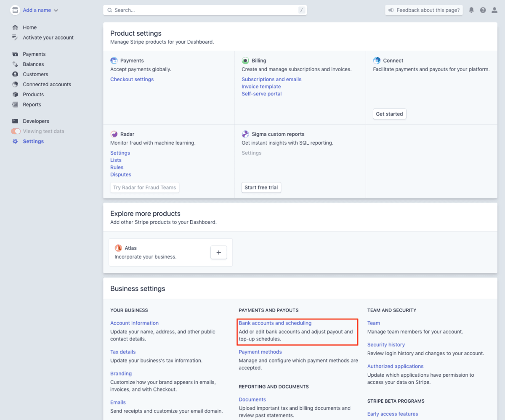Click the Balances sidebar icon
Screen dimensions: 505x420
point(15,64)
